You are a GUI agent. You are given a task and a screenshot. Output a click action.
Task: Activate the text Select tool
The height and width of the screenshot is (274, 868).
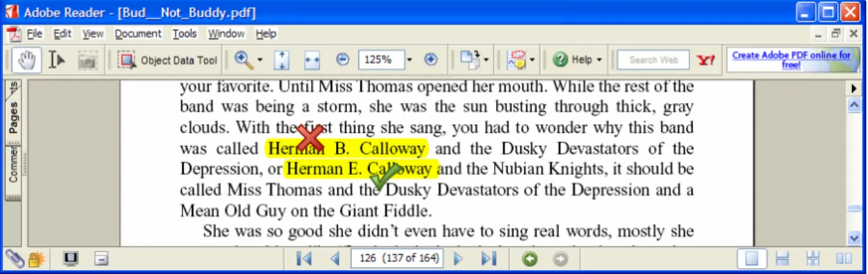point(57,60)
